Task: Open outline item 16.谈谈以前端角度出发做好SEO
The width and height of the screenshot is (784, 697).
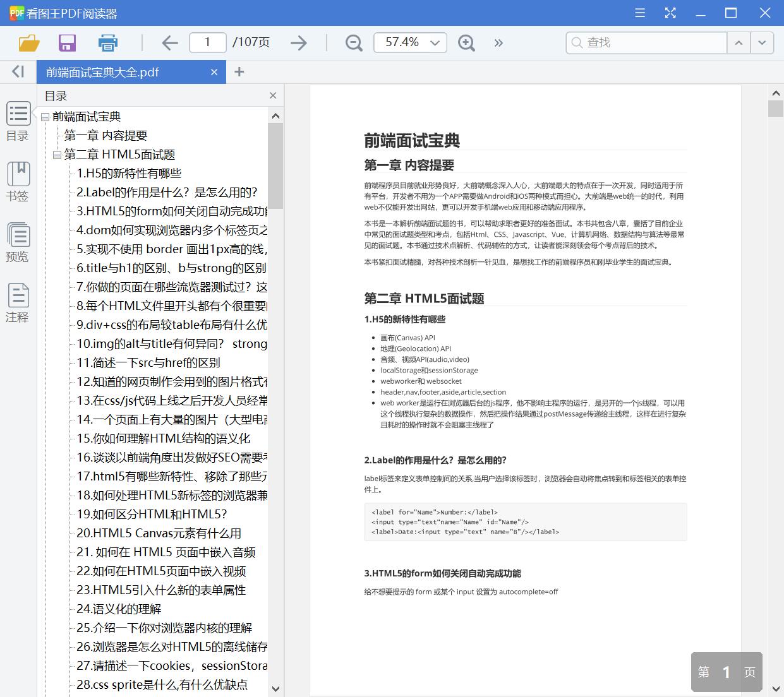Action: 172,458
